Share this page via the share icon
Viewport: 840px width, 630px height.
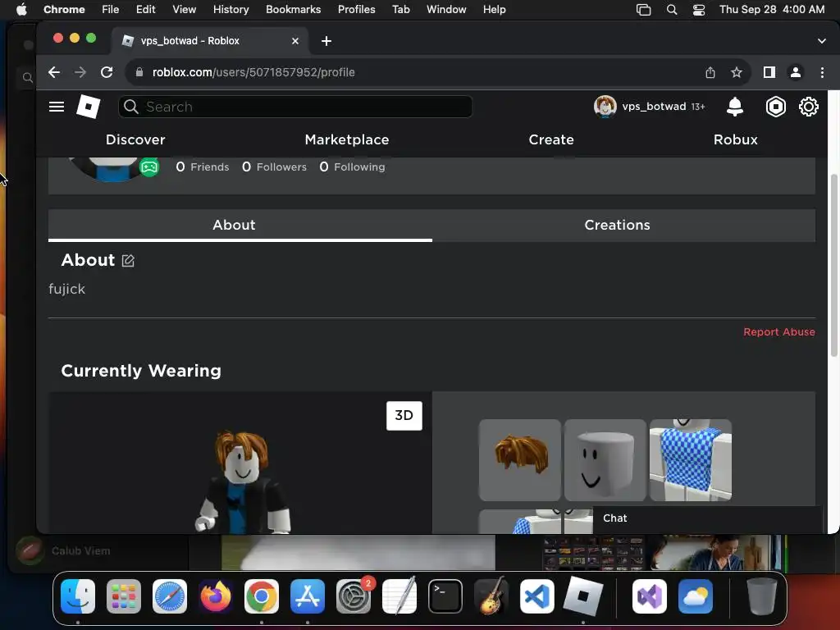coord(710,72)
